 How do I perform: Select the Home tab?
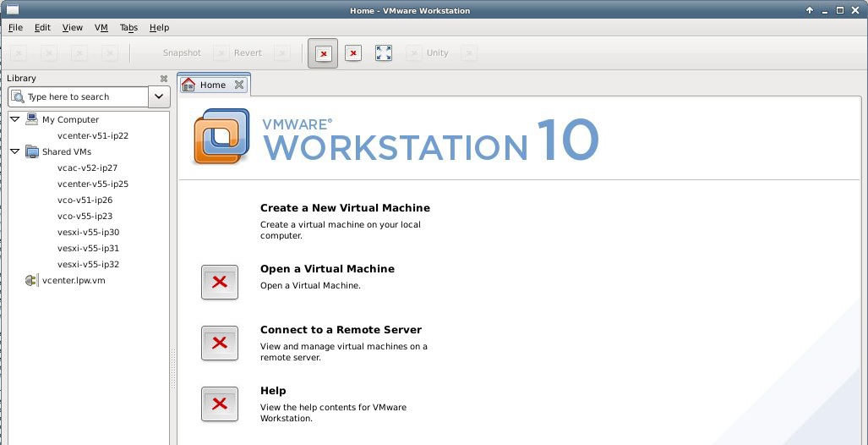[x=213, y=85]
